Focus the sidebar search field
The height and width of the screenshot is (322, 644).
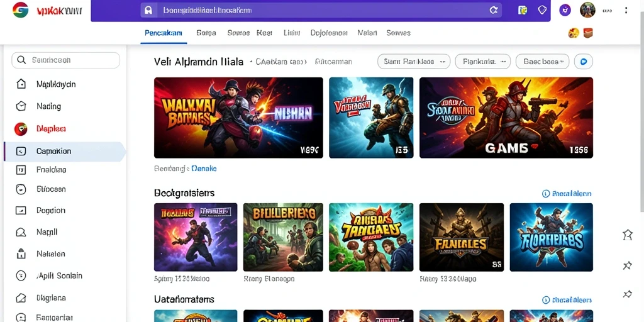65,60
